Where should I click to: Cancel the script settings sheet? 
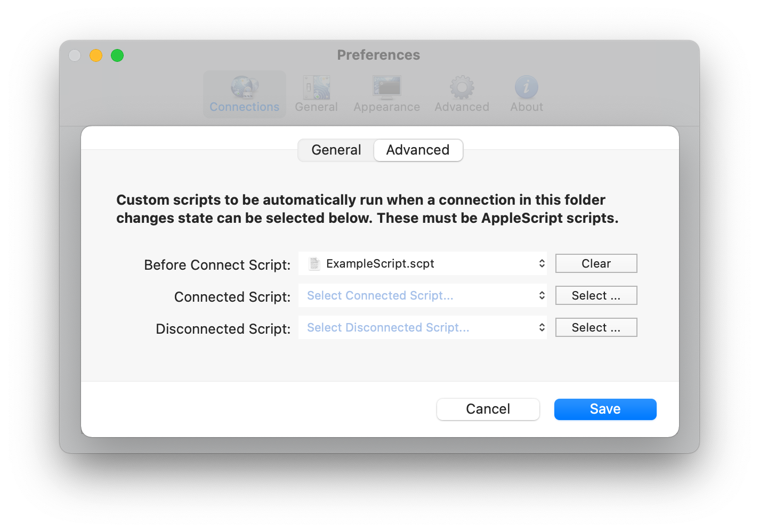pos(488,409)
